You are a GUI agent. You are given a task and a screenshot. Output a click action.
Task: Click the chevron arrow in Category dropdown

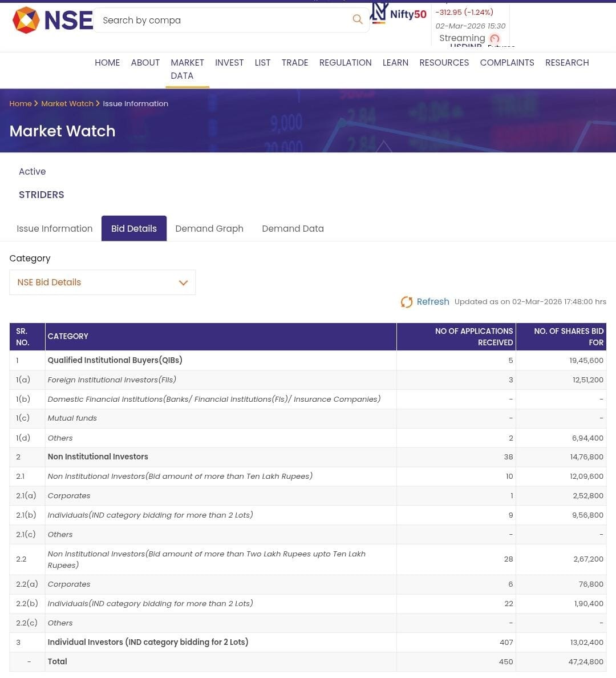pos(183,283)
